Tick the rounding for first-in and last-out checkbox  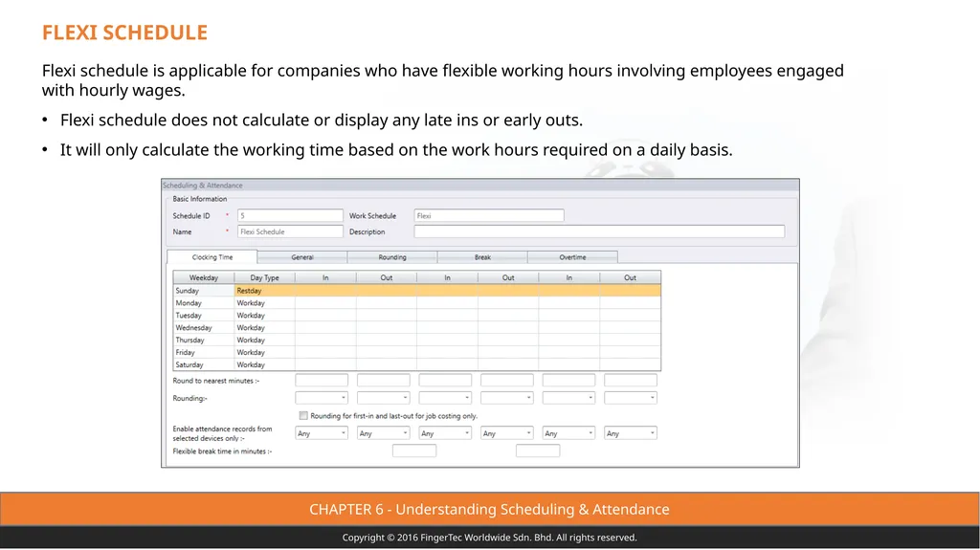pos(303,416)
